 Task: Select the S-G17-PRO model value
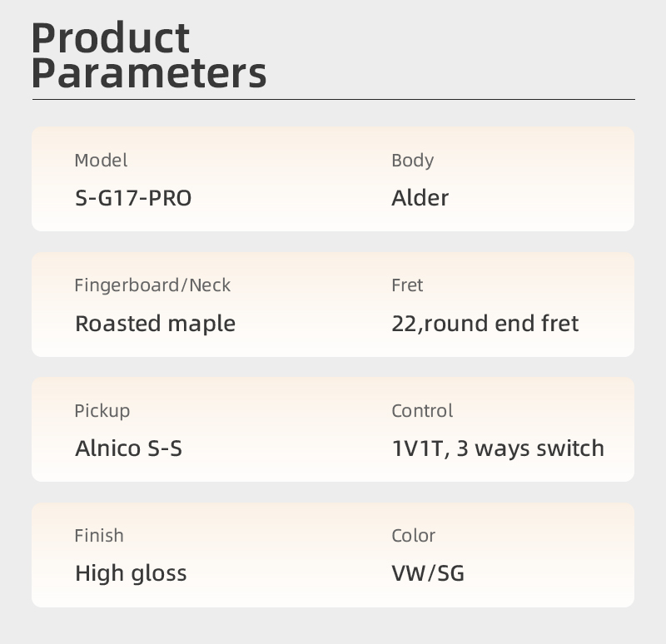pos(133,198)
